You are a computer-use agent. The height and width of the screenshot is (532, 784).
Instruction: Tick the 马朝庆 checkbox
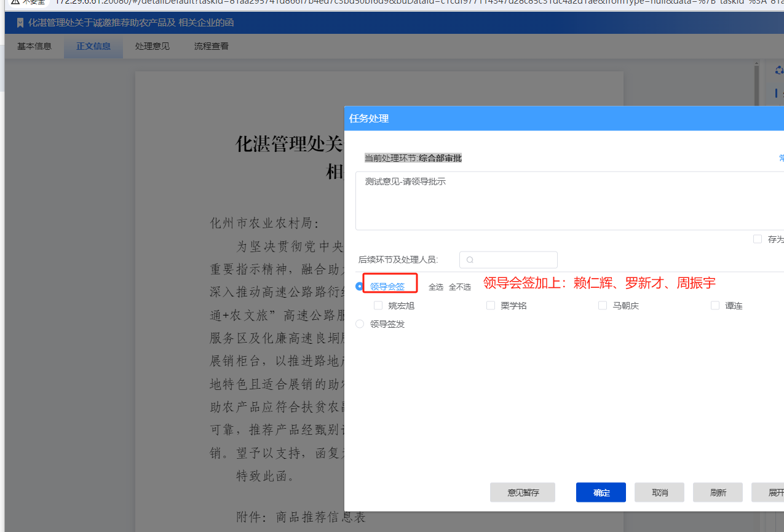[603, 305]
